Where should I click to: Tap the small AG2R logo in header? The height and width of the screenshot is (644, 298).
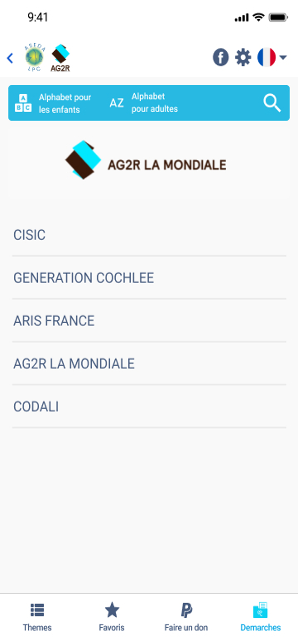coord(60,58)
